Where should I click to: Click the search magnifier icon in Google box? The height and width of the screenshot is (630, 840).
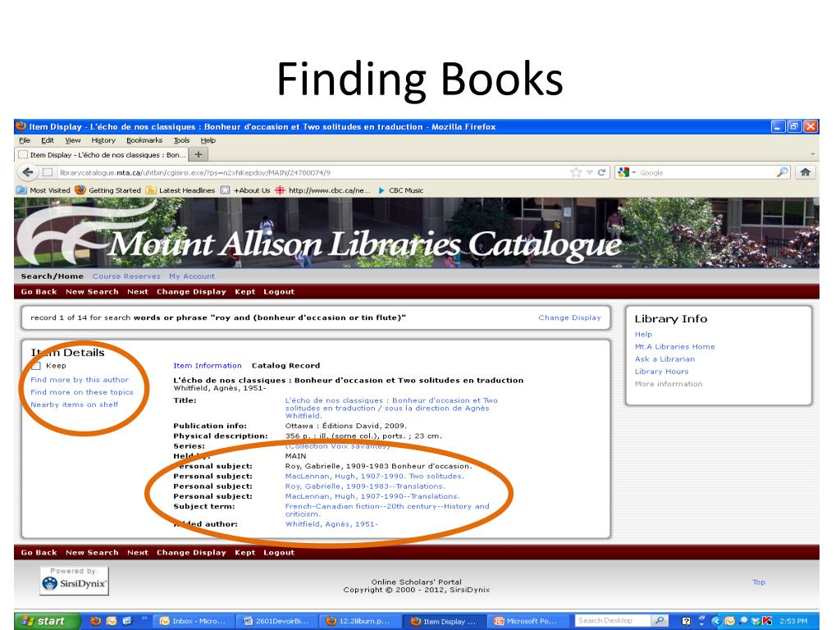point(783,172)
